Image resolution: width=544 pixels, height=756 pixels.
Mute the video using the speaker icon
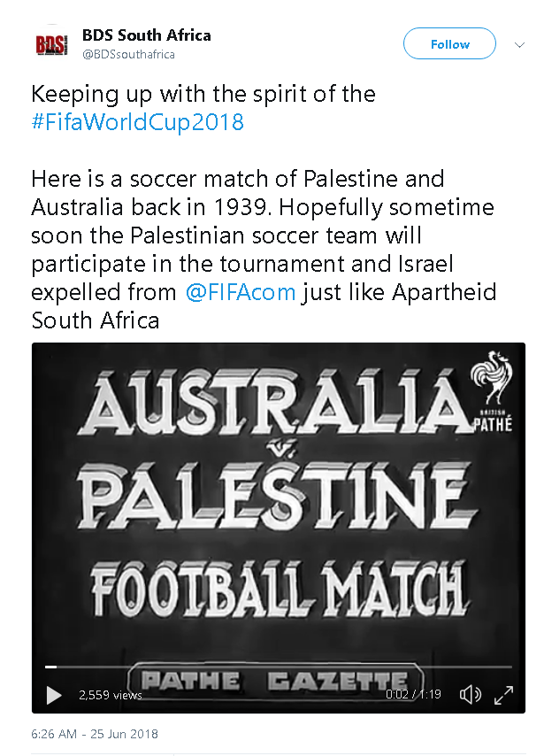click(471, 695)
